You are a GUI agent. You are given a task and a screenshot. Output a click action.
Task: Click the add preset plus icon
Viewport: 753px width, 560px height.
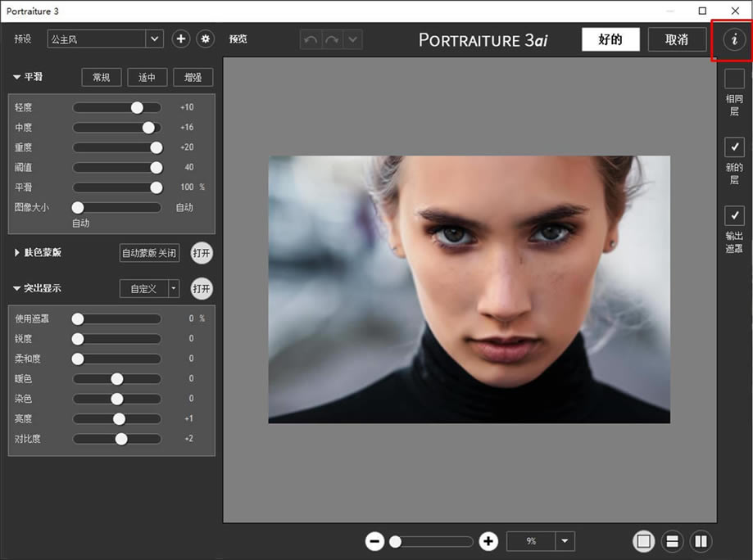[181, 38]
